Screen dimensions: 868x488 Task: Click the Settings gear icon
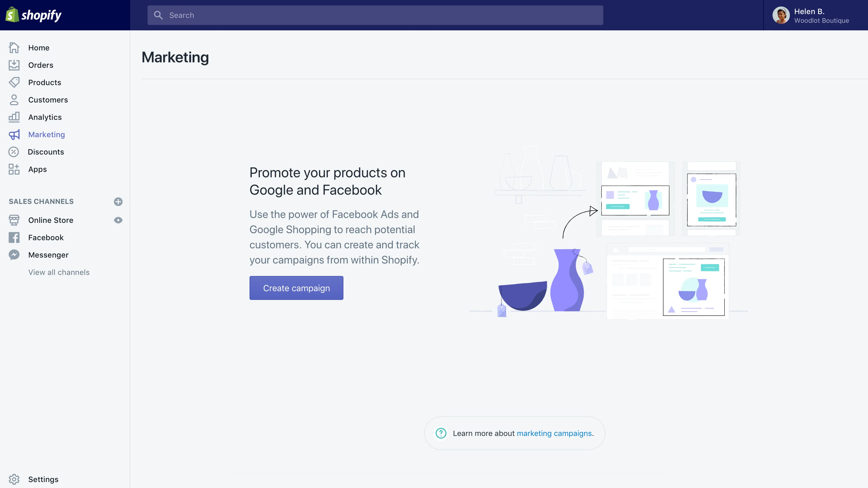coord(14,479)
